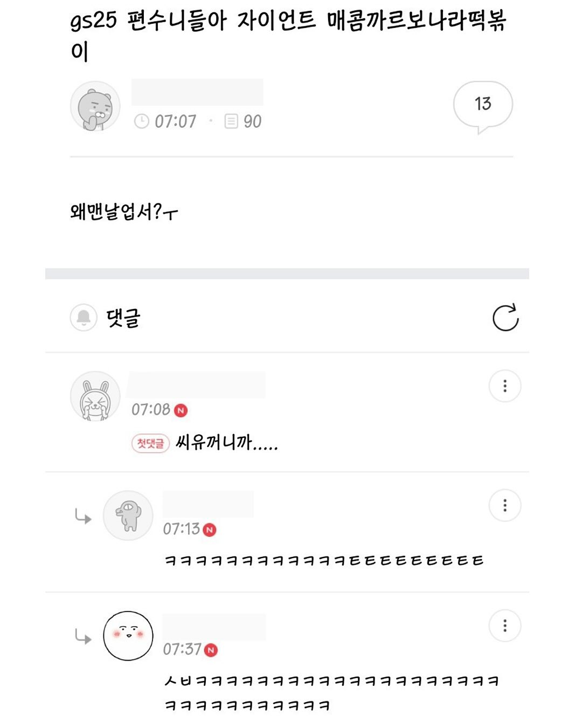Image resolution: width=582 pixels, height=728 pixels.
Task: Click the red N badge at 07:37
Action: [x=211, y=650]
